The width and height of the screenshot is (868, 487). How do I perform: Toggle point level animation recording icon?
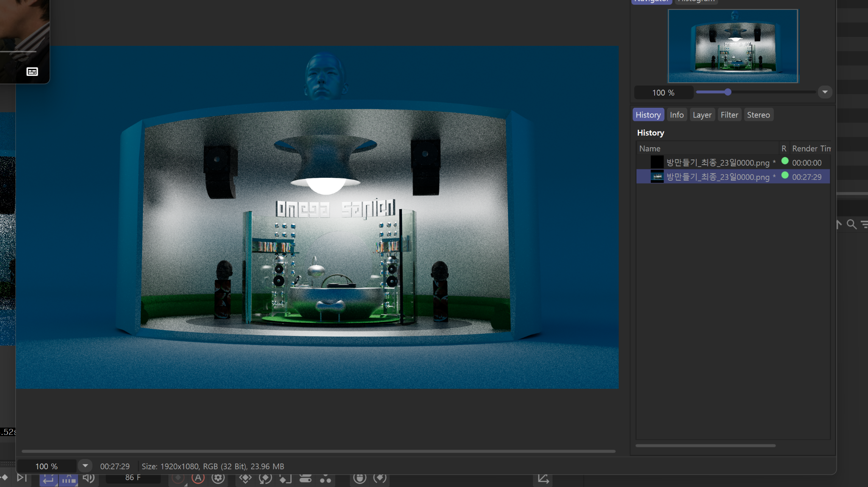coord(326,478)
